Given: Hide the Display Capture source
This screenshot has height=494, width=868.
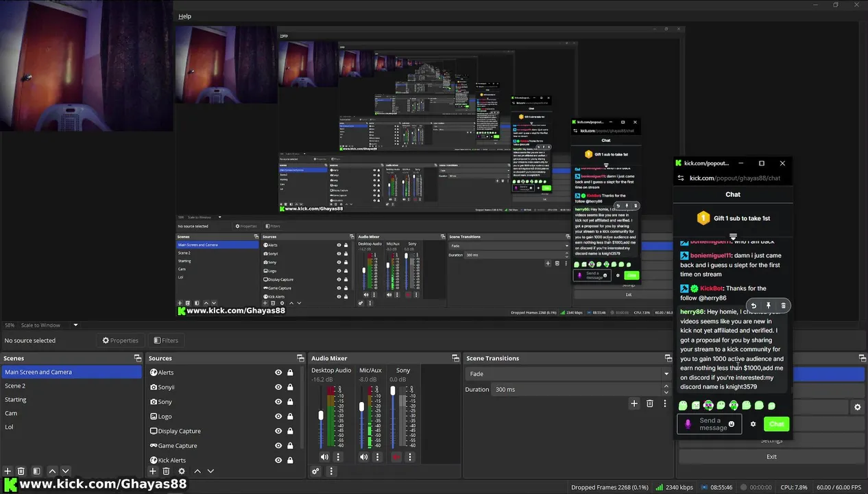Looking at the screenshot, I should [x=278, y=431].
